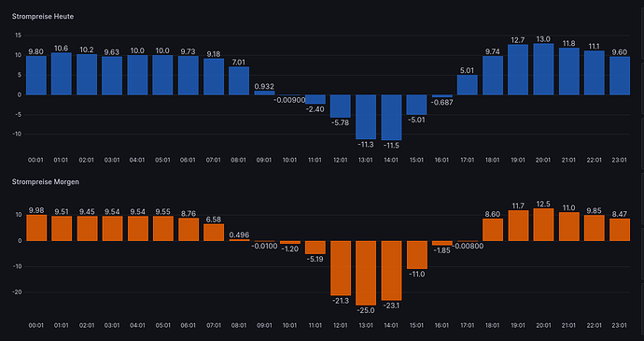Viewport: 644px width, 341px height.
Task: Open the Strompreise Heute panel title
Action: tap(43, 17)
